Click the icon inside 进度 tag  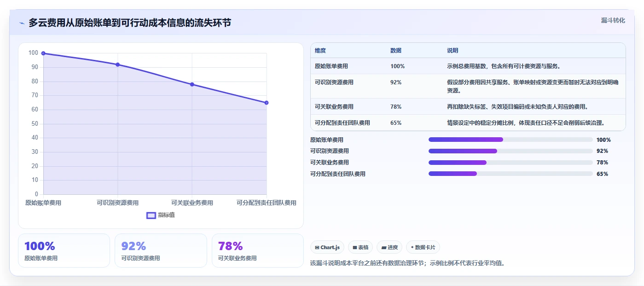pyautogui.click(x=383, y=248)
